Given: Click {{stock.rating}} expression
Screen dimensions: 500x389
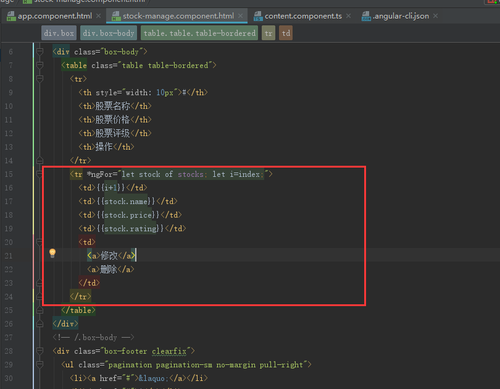Looking at the screenshot, I should (x=130, y=229).
